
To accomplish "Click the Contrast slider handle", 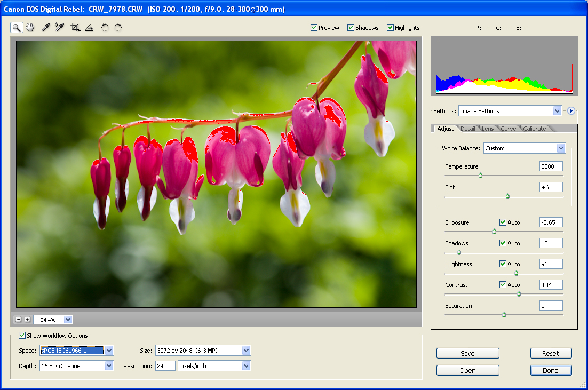I will pos(519,294).
